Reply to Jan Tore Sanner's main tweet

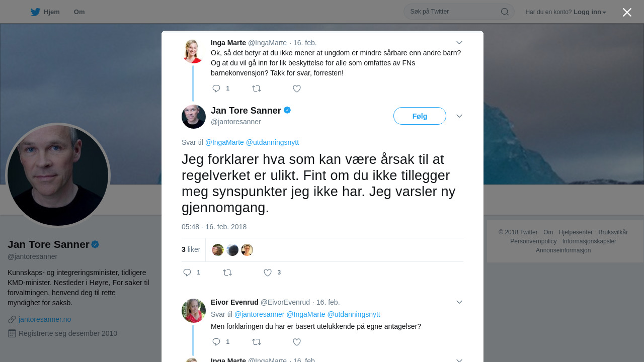(x=187, y=273)
